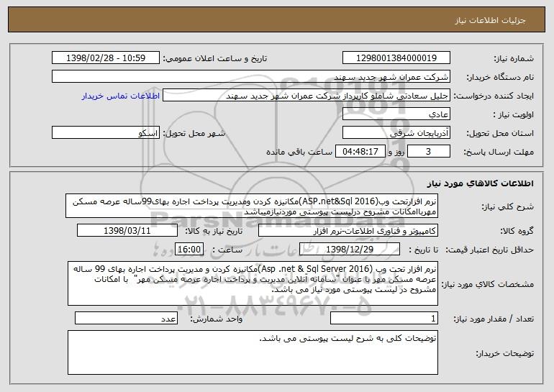Click the label مهلت ارسال پاسخ
This screenshot has width=554, height=392.
pos(499,152)
